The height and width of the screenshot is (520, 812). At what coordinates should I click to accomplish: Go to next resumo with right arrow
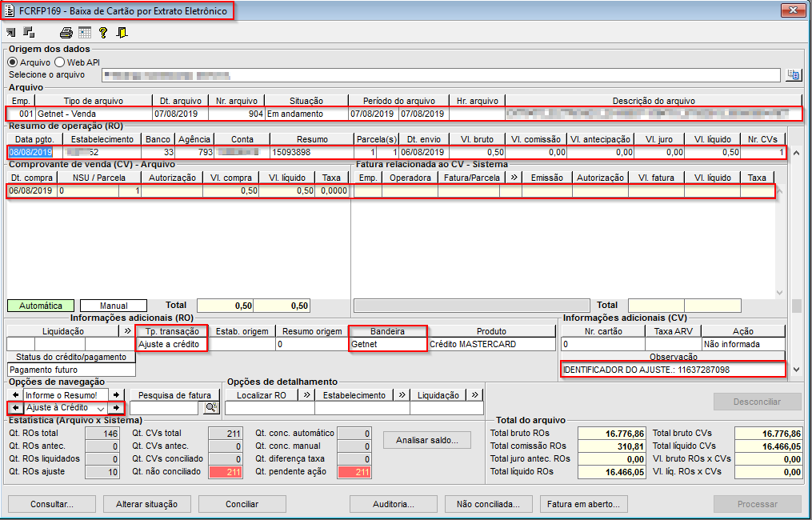[117, 395]
